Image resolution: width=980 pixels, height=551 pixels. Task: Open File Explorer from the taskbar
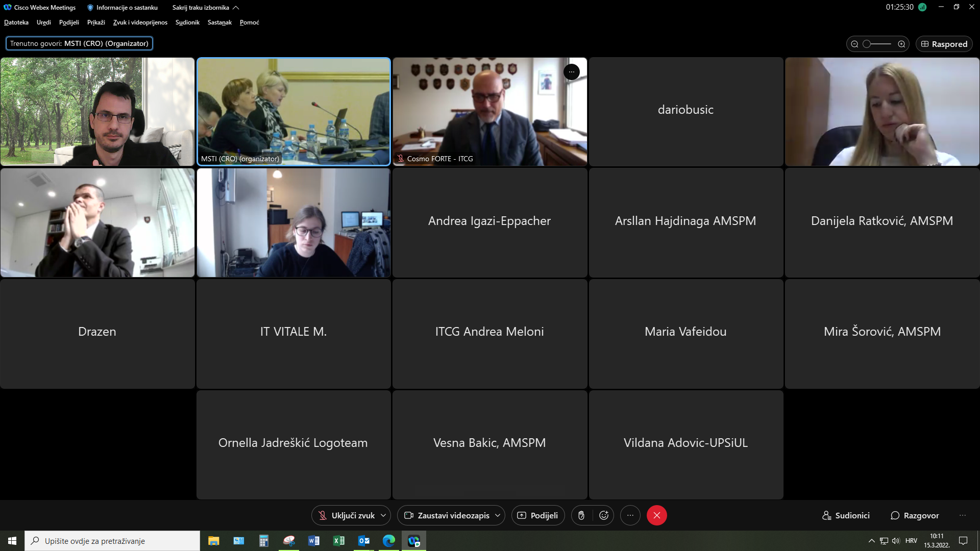213,541
